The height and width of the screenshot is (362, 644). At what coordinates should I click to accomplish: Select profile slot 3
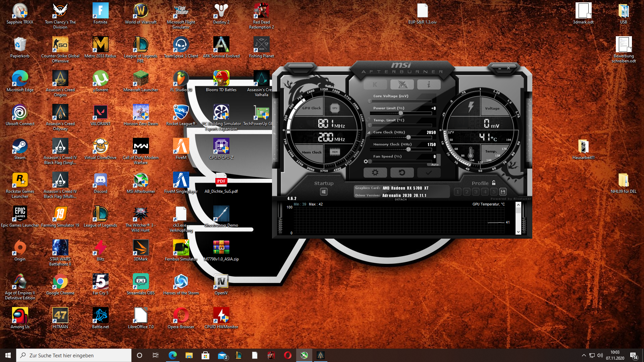point(476,192)
